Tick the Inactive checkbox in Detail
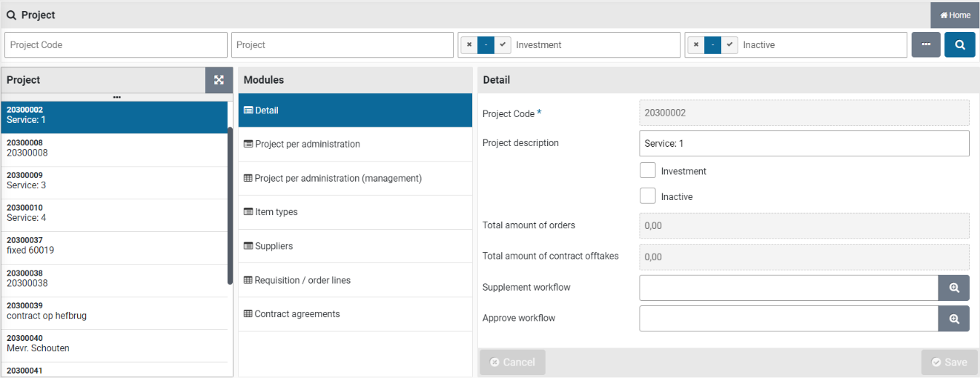This screenshot has height=378, width=980. (x=647, y=196)
